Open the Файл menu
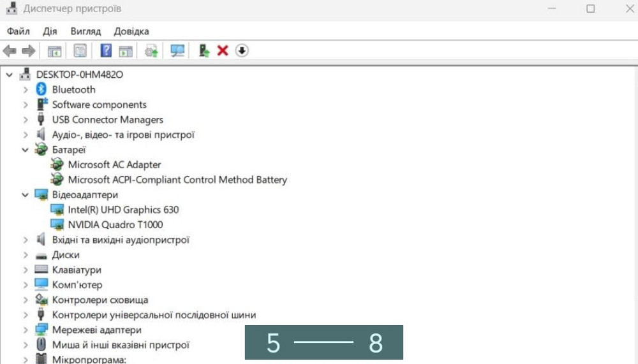This screenshot has width=638, height=364. pos(19,31)
